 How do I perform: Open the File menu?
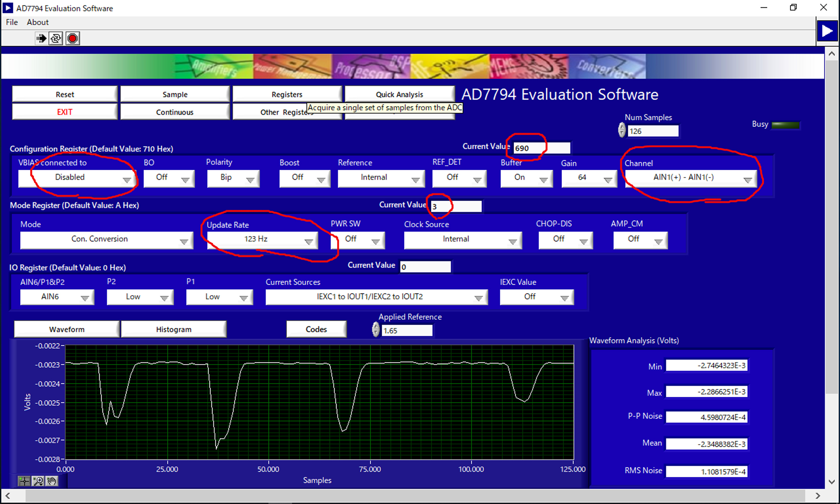point(12,22)
